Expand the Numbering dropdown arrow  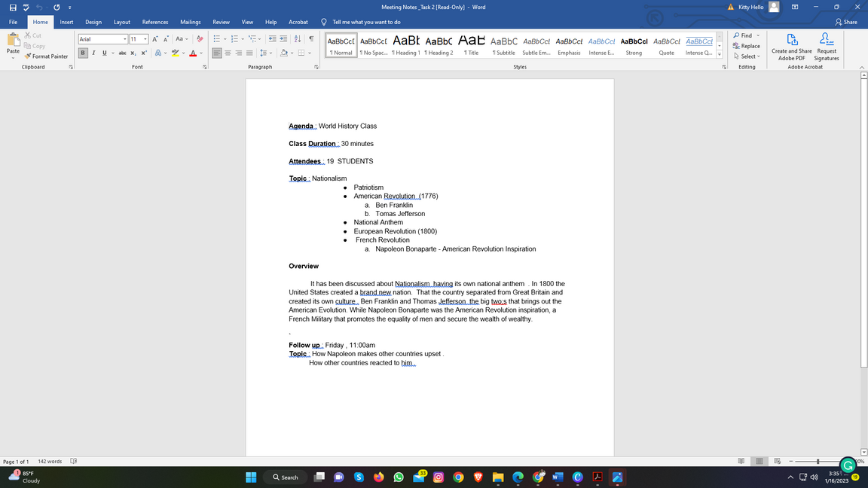(x=243, y=38)
